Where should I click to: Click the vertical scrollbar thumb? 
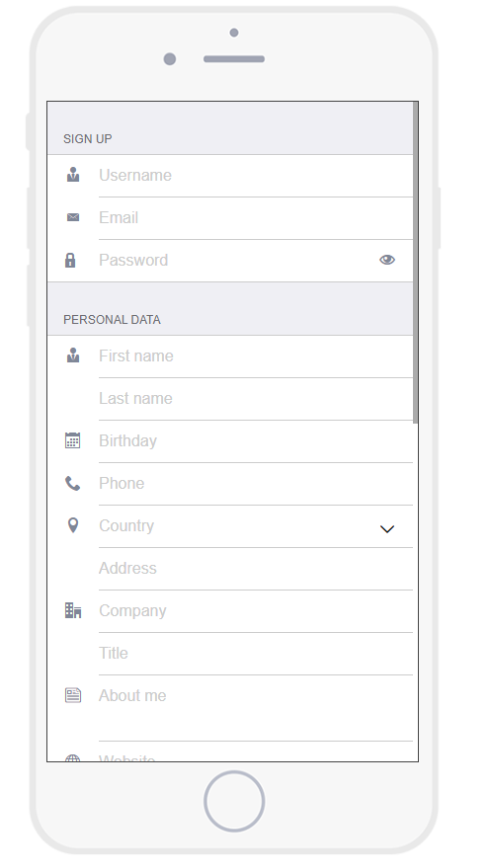coord(415,263)
